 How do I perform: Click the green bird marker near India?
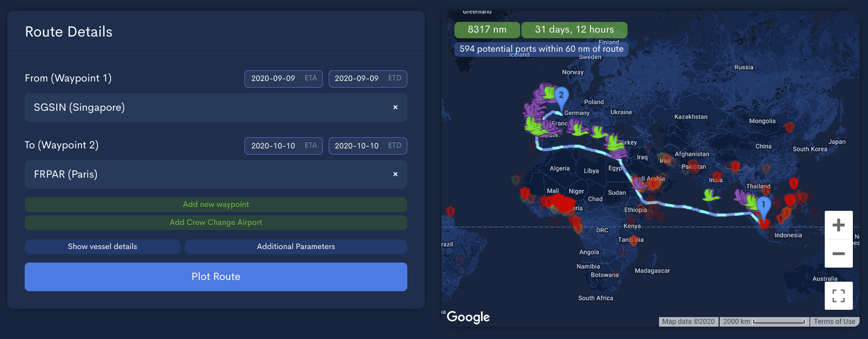tap(712, 195)
